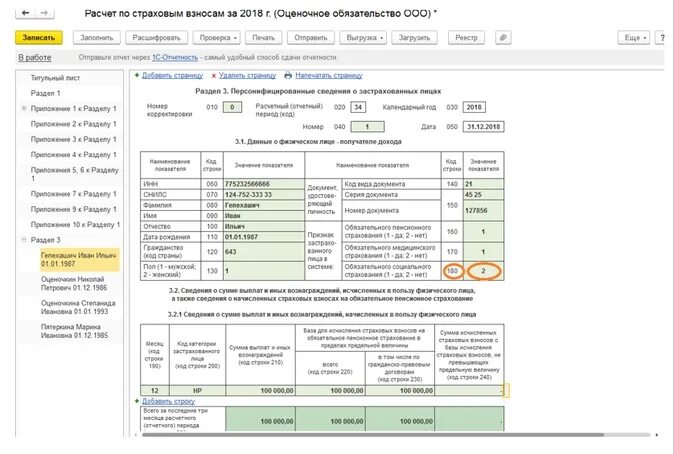
Task: Select Титульный лист in the section tree
Action: coord(55,78)
